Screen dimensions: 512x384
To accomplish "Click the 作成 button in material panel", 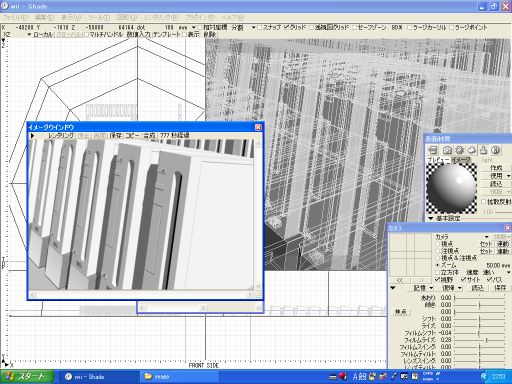I will [x=496, y=168].
